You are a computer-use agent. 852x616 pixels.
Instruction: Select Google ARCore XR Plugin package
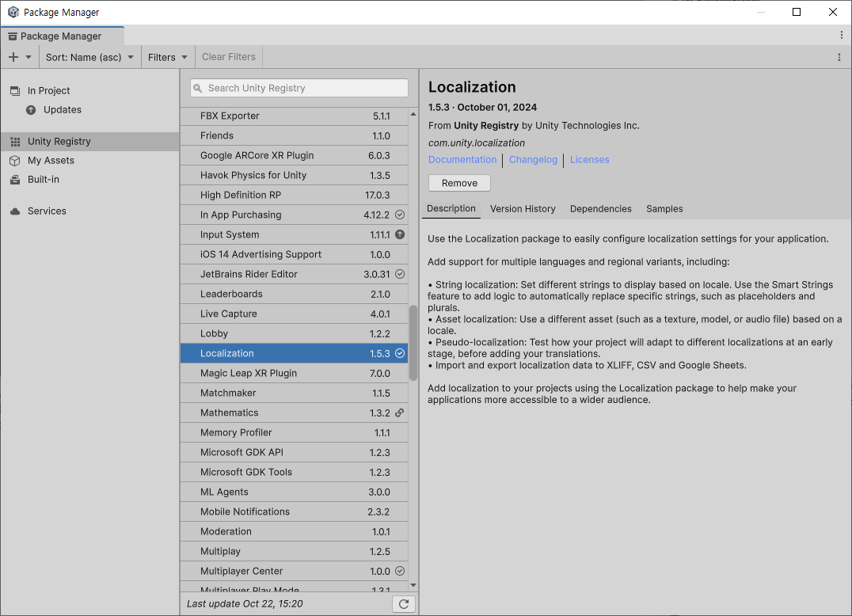[294, 155]
